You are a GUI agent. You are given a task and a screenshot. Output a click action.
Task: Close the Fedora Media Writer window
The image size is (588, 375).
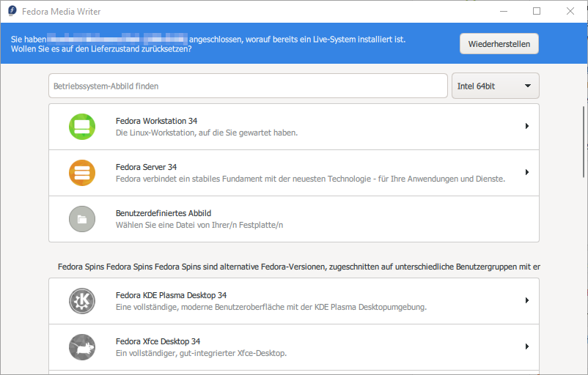[x=570, y=11]
